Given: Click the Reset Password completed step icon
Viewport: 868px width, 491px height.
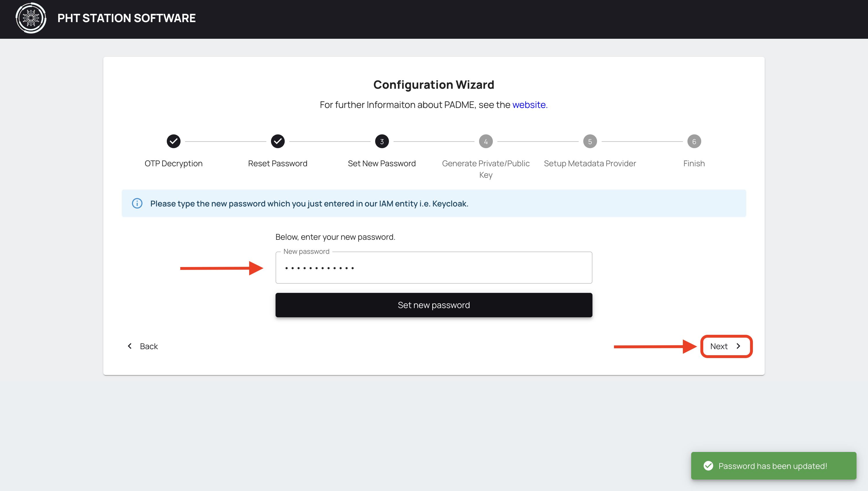Looking at the screenshot, I should pos(278,141).
